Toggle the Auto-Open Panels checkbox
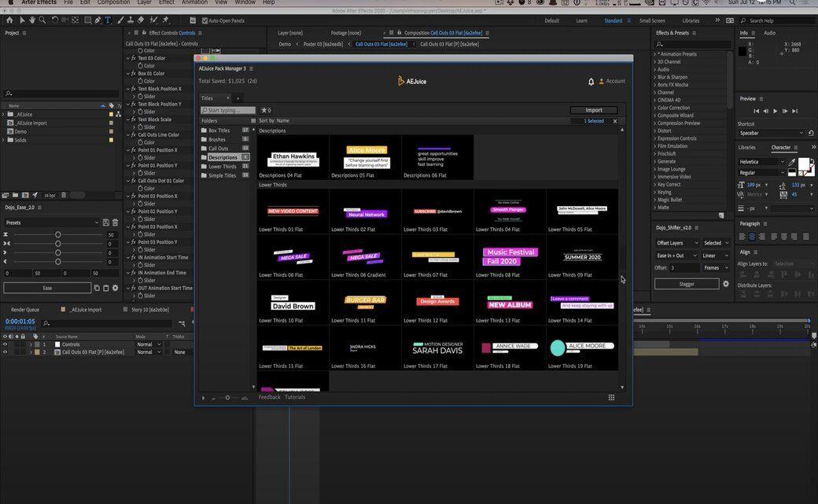 tap(204, 21)
